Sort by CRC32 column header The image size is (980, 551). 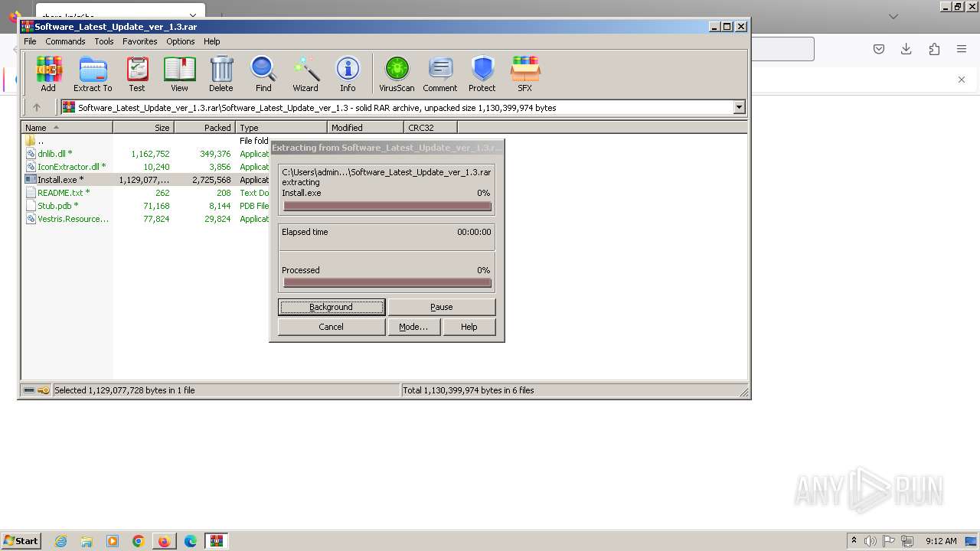coord(430,127)
